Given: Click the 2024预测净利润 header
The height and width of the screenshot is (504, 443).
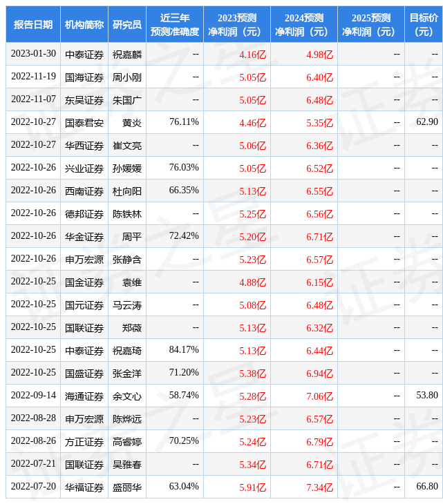Looking at the screenshot, I should [x=304, y=24].
